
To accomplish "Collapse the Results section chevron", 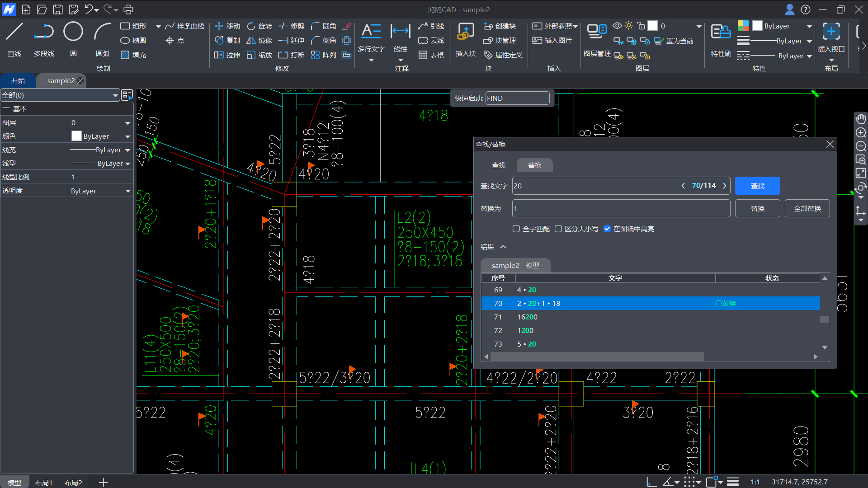I will (x=503, y=247).
